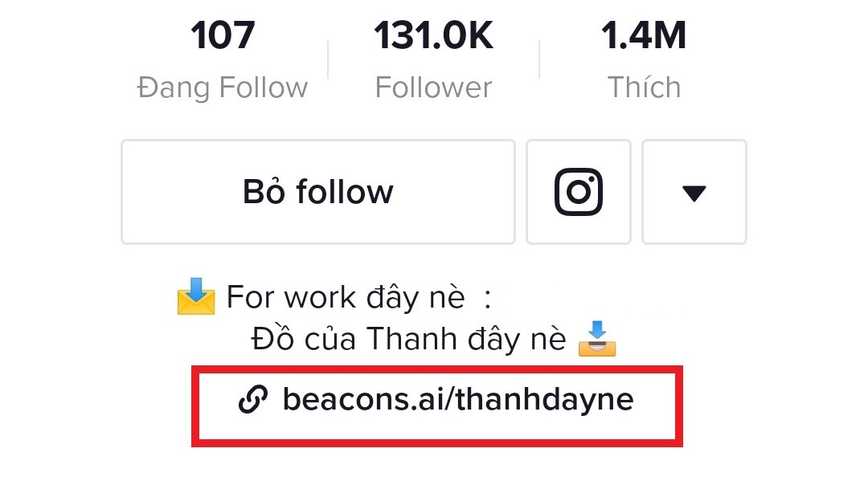Open the 'Đang Follow' list label

click(x=223, y=87)
